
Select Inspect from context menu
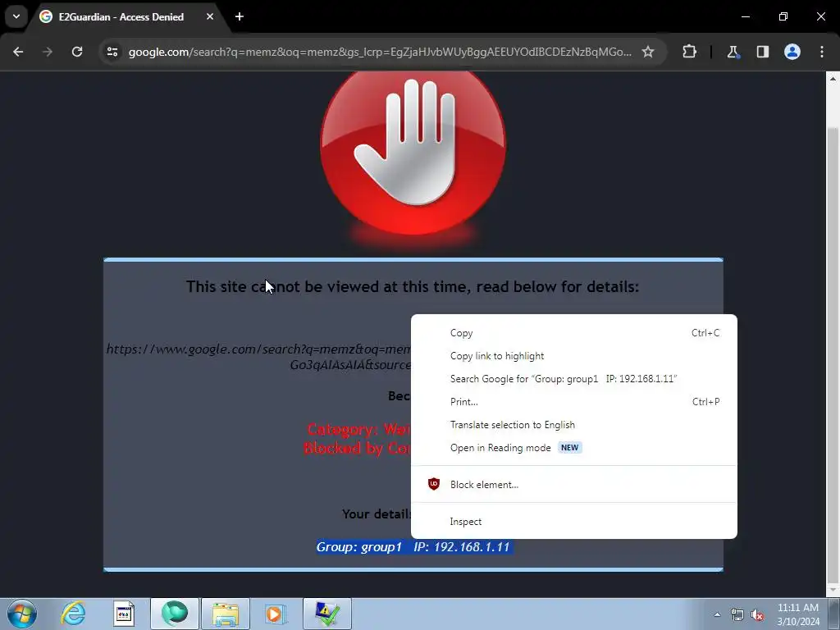pos(573,521)
